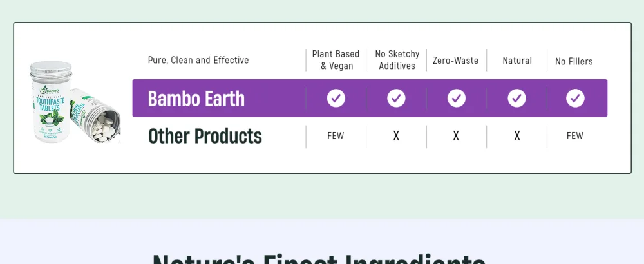This screenshot has width=644, height=264.
Task: Click the X under Zero-Waste for Other Products
Action: [x=456, y=136]
